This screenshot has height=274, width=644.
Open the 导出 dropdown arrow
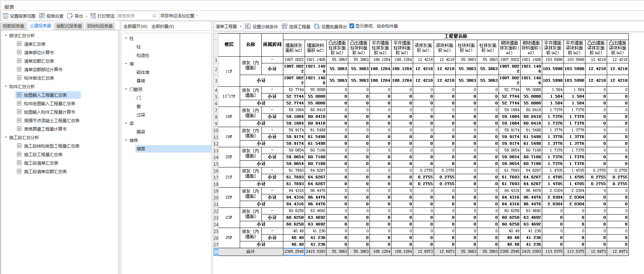87,16
